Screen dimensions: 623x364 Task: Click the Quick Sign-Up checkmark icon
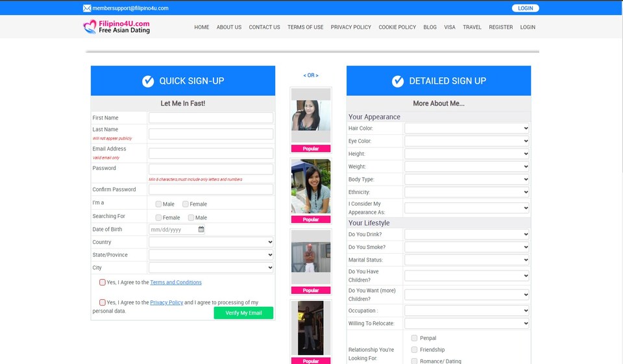click(x=148, y=81)
